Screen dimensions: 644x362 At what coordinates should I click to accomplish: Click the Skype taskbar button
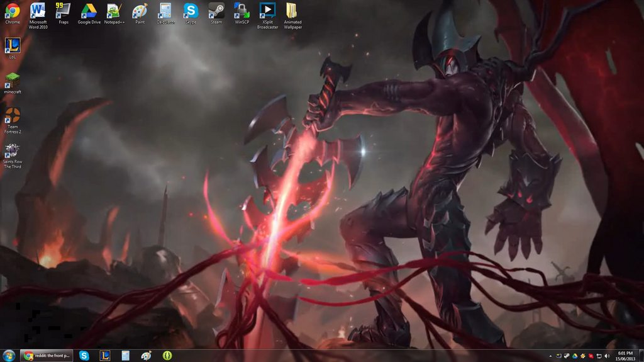tap(84, 356)
